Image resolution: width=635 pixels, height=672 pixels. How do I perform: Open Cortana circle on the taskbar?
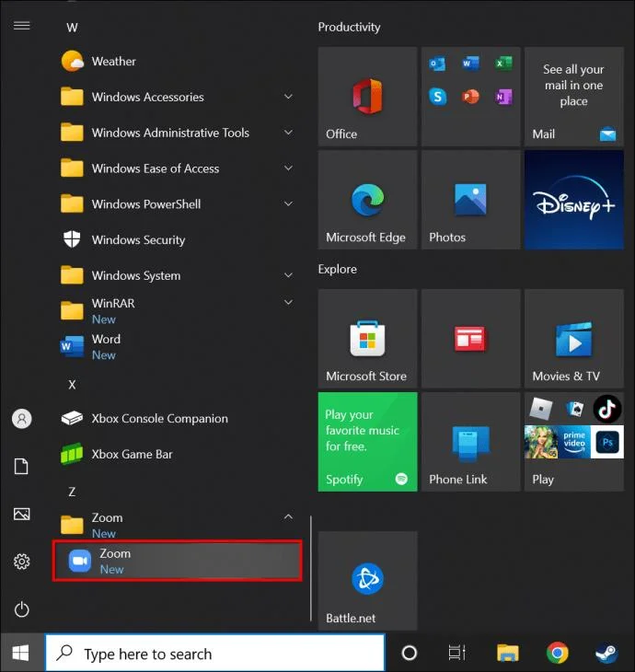coord(410,654)
